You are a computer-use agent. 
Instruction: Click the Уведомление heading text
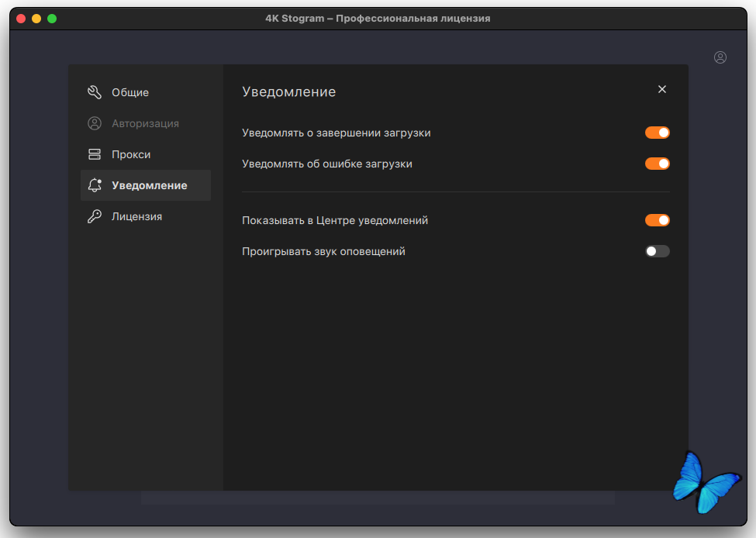[x=288, y=91]
